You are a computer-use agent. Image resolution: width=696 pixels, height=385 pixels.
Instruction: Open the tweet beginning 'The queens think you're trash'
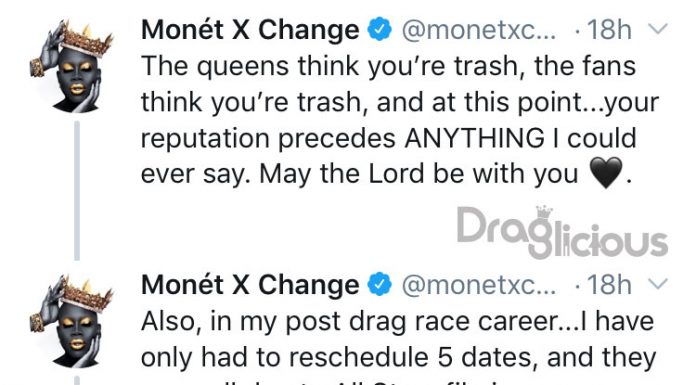[x=399, y=120]
